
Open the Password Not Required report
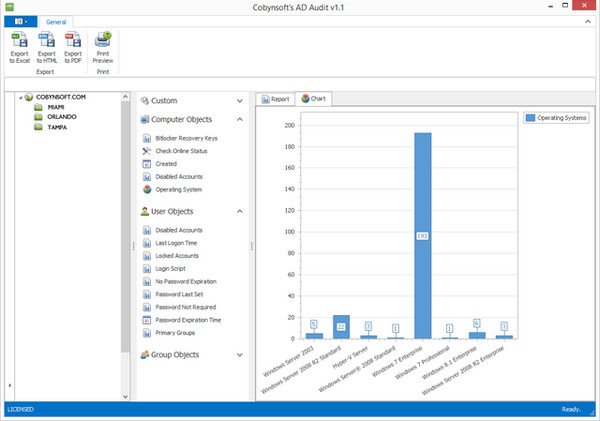(x=186, y=307)
